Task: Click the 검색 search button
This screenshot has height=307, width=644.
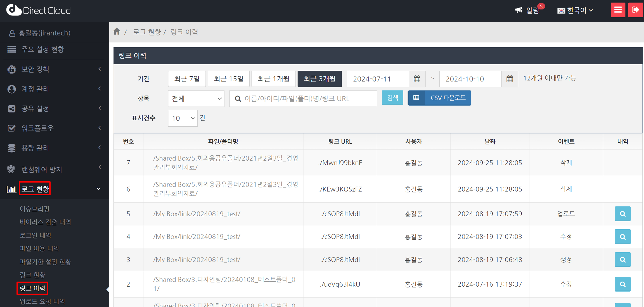Action: [392, 98]
